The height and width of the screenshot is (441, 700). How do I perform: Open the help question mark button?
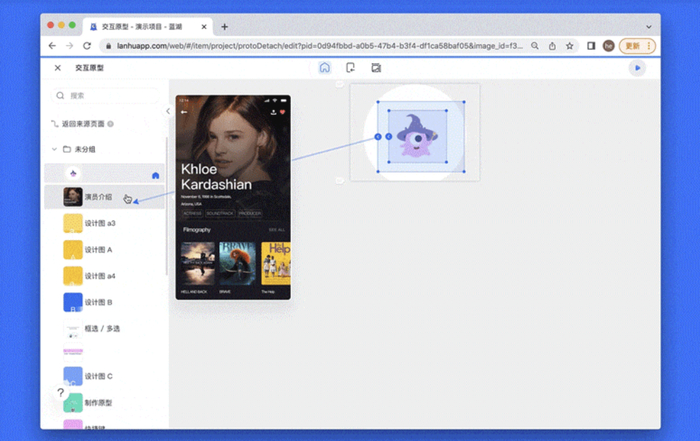click(61, 393)
